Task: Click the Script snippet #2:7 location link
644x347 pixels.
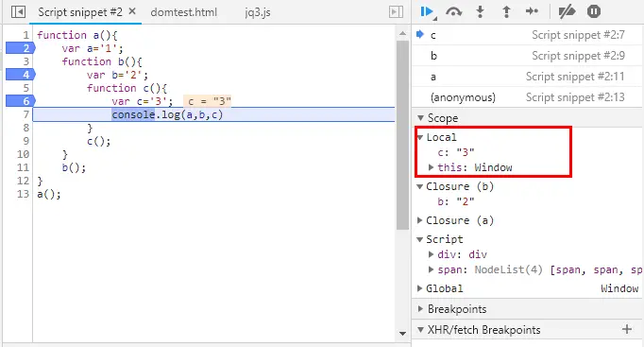Action: 578,35
